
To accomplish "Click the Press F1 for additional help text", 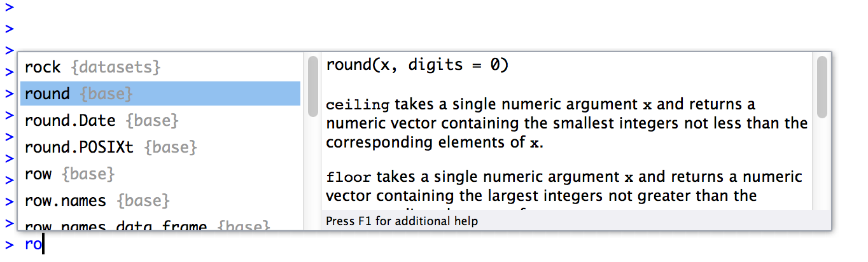I will point(402,221).
